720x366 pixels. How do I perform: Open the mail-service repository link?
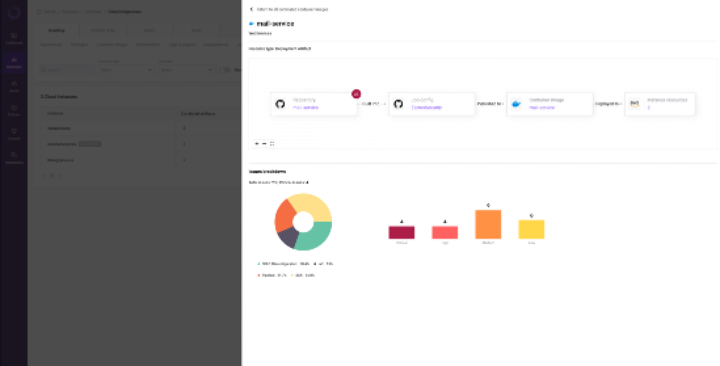305,107
